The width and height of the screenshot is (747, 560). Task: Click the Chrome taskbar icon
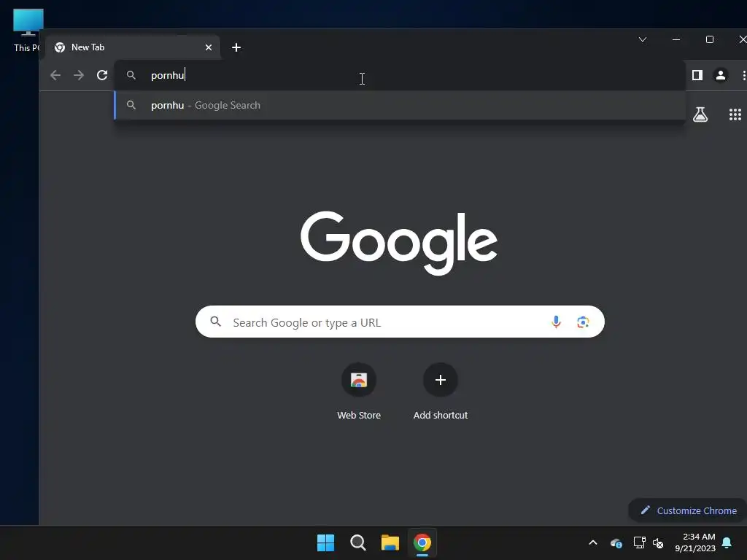tap(422, 542)
